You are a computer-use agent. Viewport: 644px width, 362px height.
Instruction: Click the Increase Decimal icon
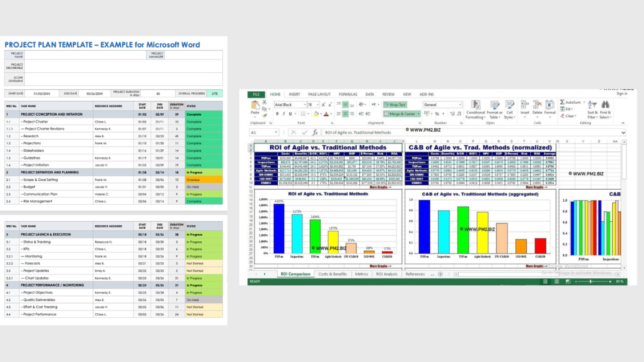[453, 114]
